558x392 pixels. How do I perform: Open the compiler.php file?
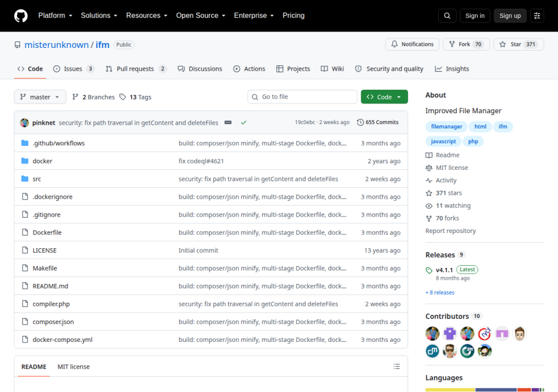tap(51, 304)
